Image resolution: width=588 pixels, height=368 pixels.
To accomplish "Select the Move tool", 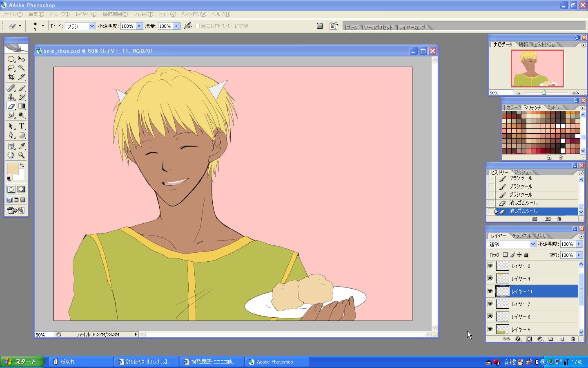I will pos(22,59).
